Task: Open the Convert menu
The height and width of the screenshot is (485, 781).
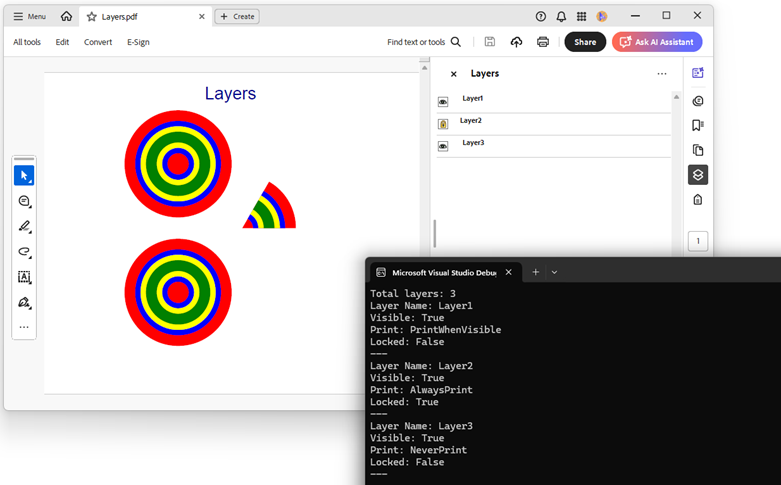Action: 98,42
